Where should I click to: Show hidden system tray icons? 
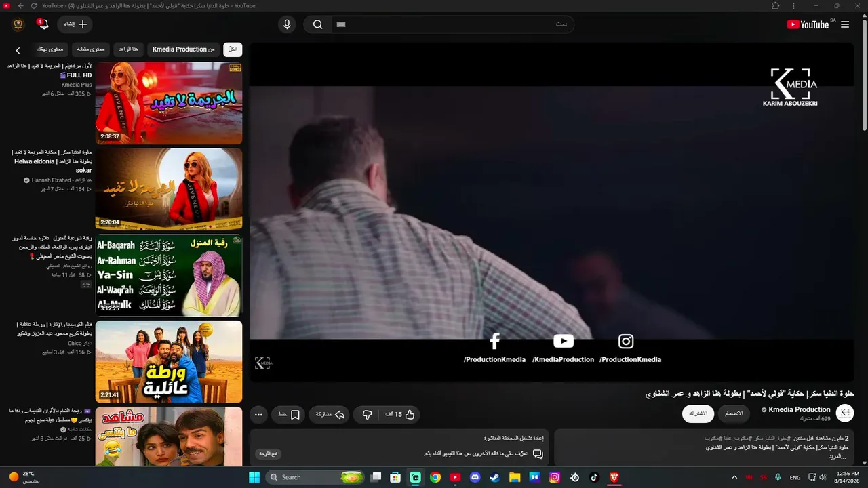point(734,477)
